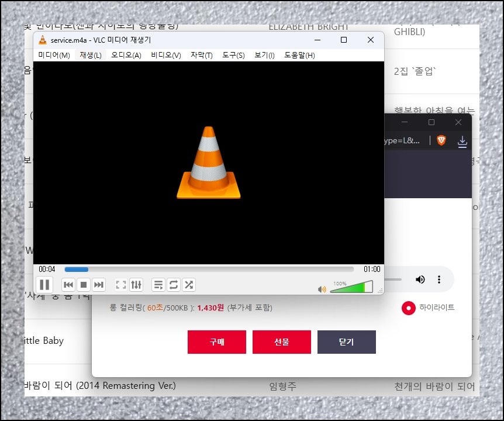Screen dimensions: 504x421
Task: Click the VLC playback seek bar
Action: 209,270
